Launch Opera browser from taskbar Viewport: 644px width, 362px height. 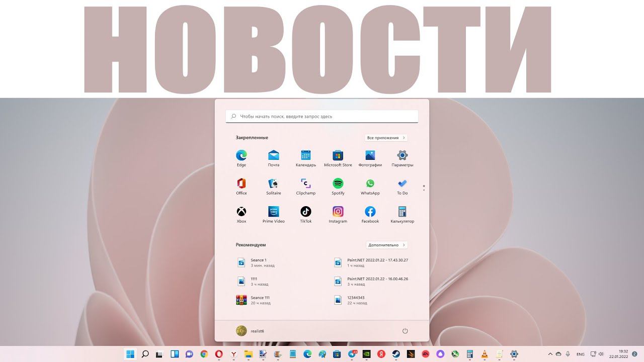pos(219,354)
